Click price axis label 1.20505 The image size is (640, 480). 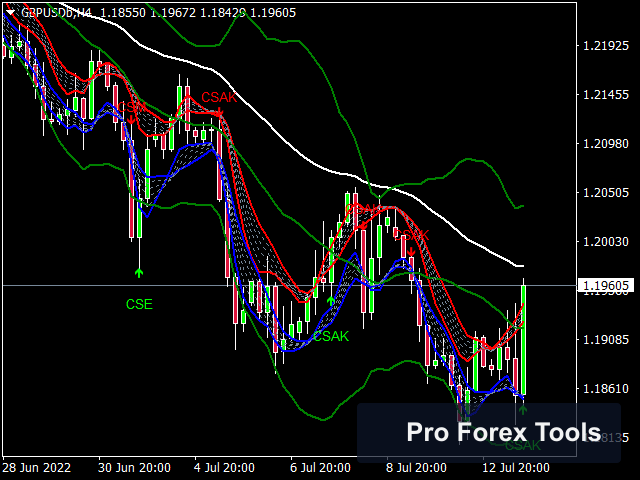coord(606,192)
